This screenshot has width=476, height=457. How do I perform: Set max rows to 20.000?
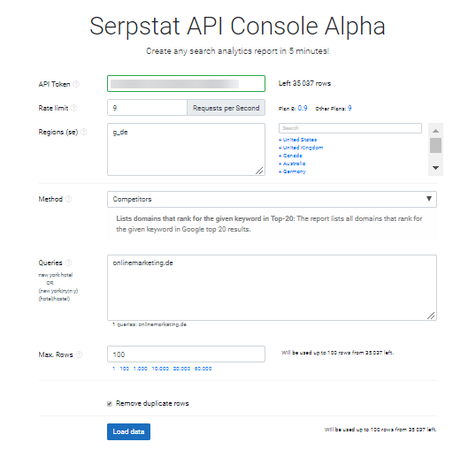click(x=181, y=369)
